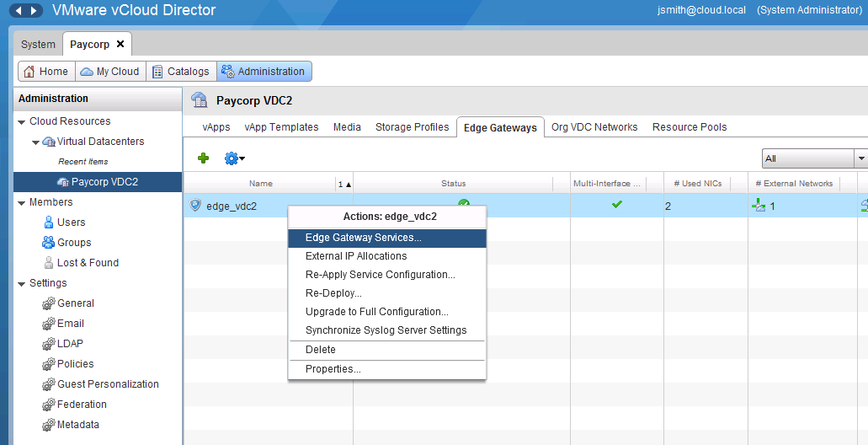Click the Email gear icon
Viewport: 868px width, 445px height.
pos(49,324)
